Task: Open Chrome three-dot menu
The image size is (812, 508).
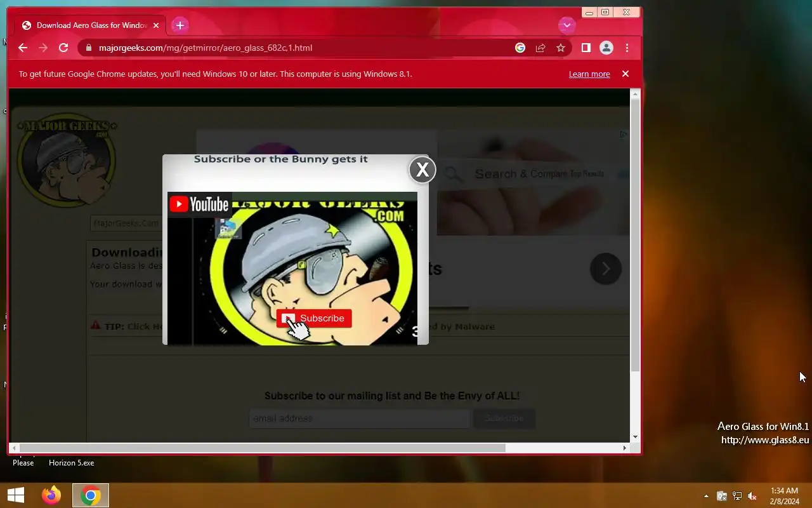Action: (627, 48)
